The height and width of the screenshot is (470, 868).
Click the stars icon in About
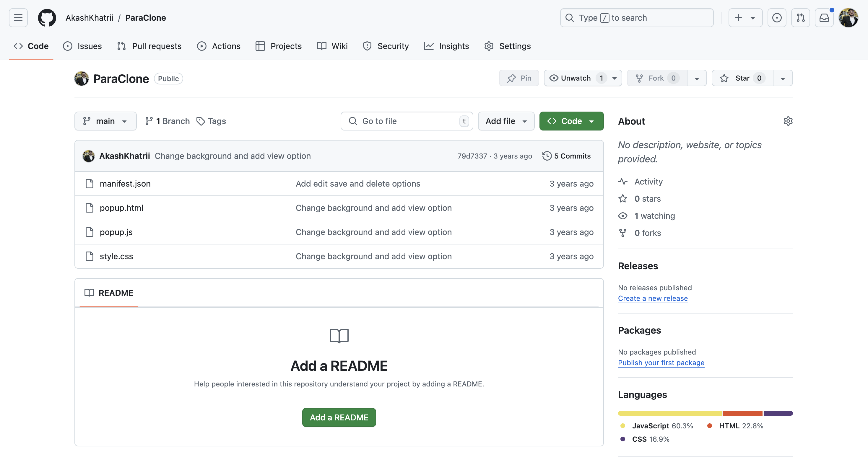(623, 199)
